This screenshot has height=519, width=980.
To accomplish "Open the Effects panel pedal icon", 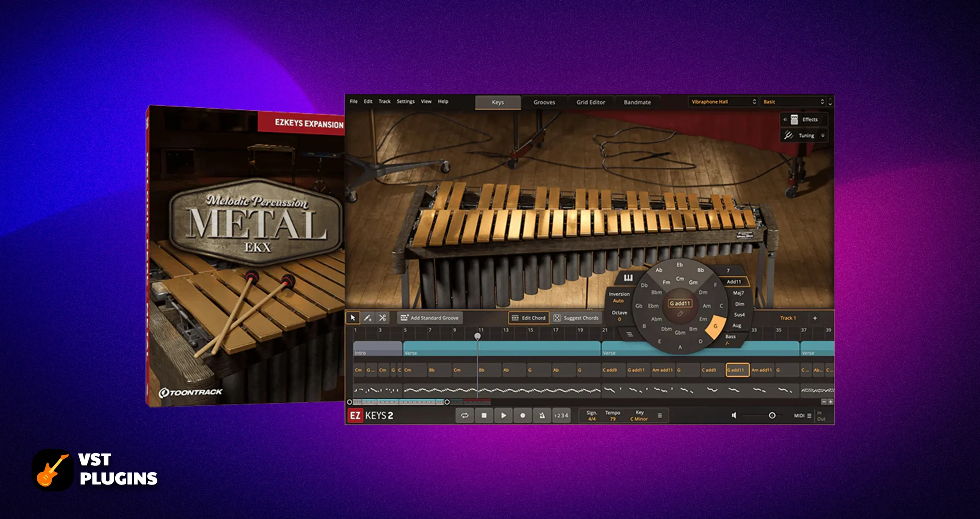I will click(x=794, y=119).
